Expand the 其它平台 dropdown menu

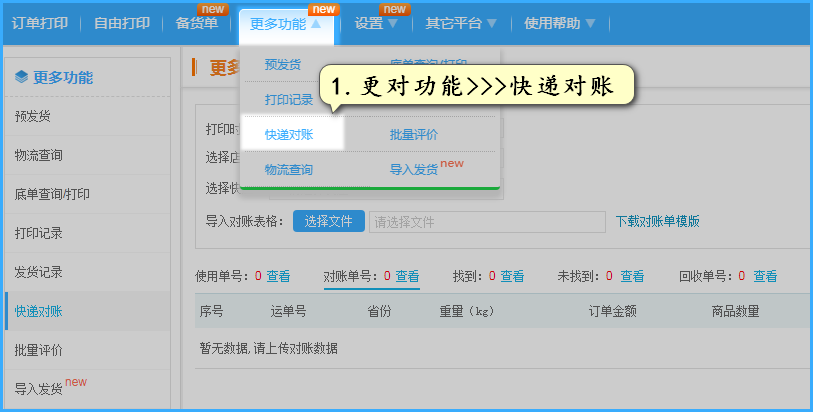coord(461,23)
